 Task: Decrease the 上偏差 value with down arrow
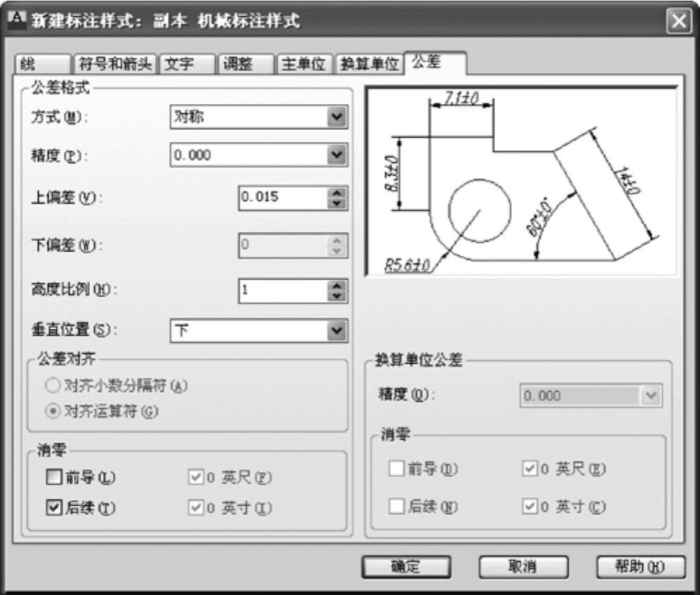(x=337, y=204)
